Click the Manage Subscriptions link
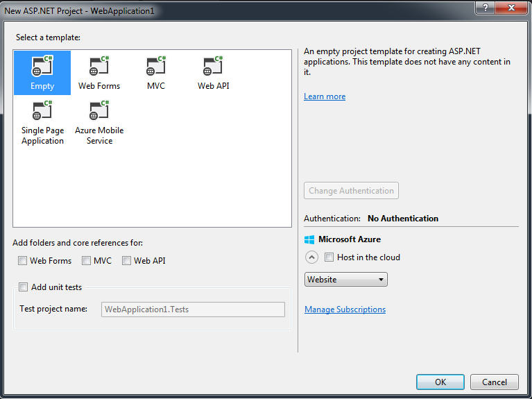The image size is (532, 399). [x=345, y=309]
